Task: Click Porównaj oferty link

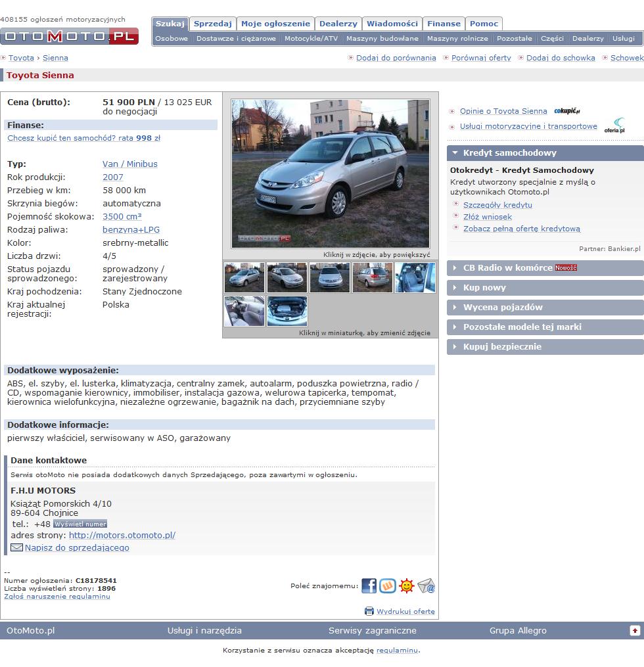Action: click(x=481, y=58)
